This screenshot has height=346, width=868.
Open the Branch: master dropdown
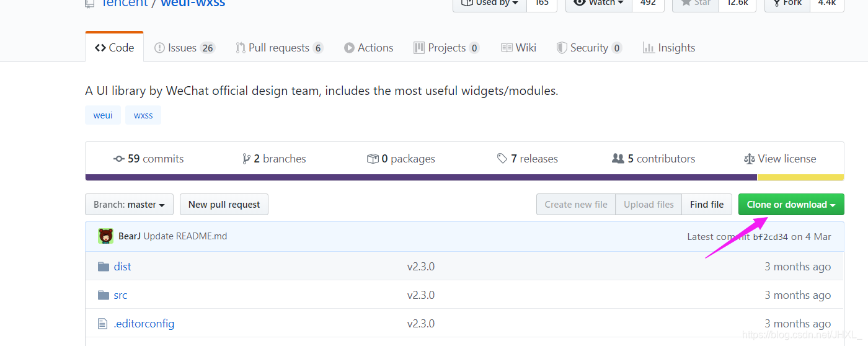click(x=129, y=205)
